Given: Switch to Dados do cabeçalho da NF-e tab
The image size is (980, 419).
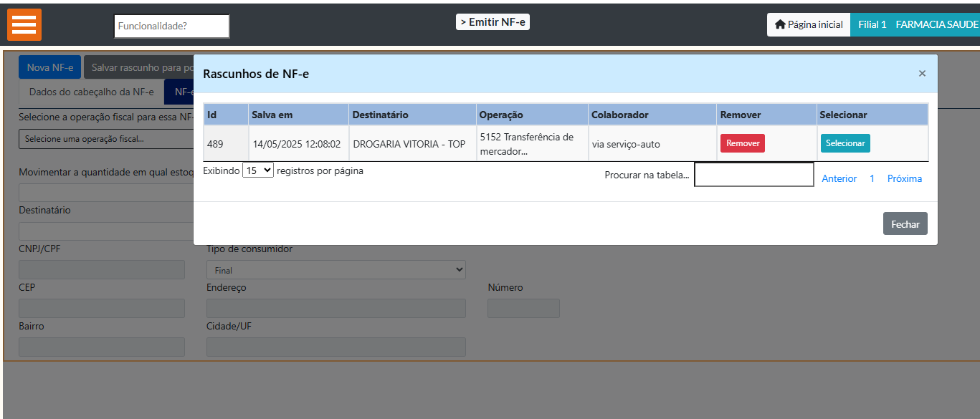Looking at the screenshot, I should [91, 92].
